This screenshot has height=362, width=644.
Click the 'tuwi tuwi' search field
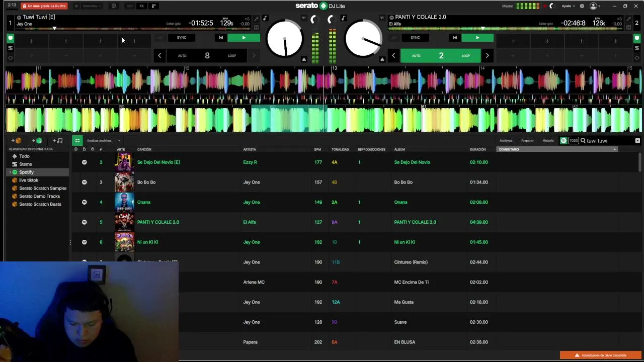tap(609, 141)
